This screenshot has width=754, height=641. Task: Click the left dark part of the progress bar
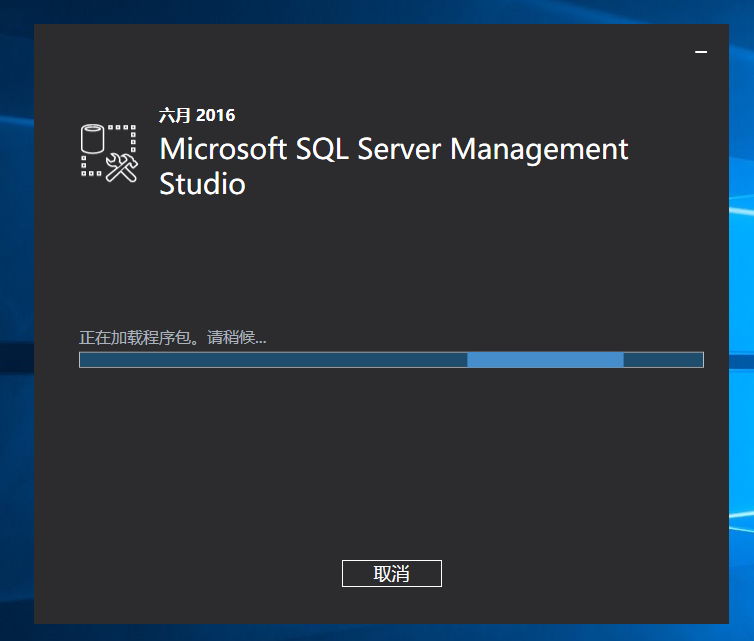tap(270, 360)
